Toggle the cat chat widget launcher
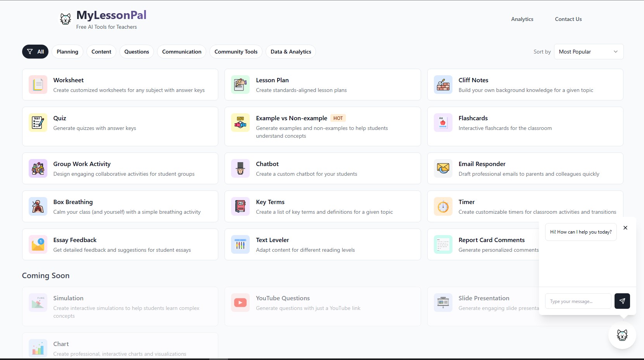This screenshot has height=360, width=644. tap(622, 335)
